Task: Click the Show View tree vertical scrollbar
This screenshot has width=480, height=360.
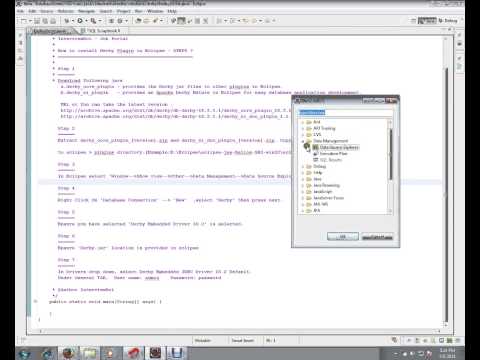Action: pyautogui.click(x=390, y=166)
